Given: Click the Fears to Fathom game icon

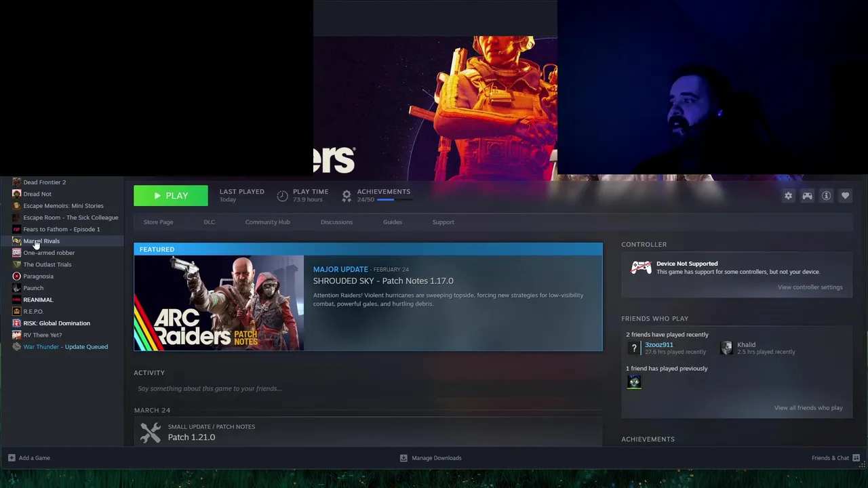Looking at the screenshot, I should pos(17,229).
